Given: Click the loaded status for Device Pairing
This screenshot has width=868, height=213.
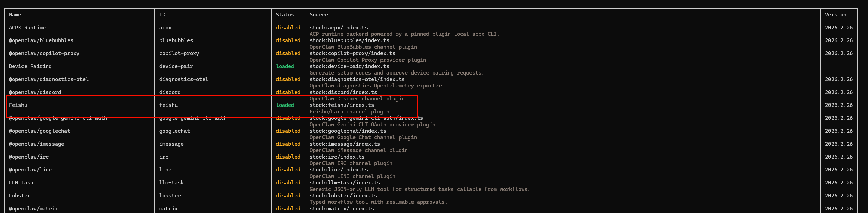Looking at the screenshot, I should pos(285,66).
